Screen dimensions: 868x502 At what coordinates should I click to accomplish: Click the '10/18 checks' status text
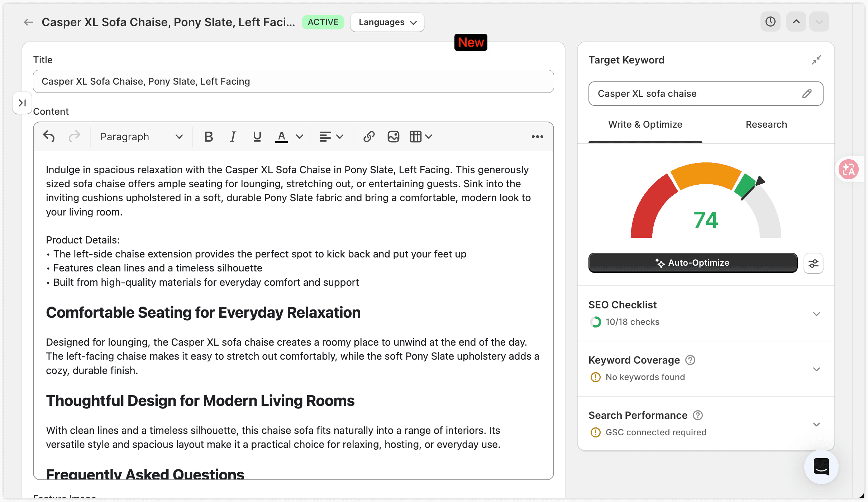632,322
